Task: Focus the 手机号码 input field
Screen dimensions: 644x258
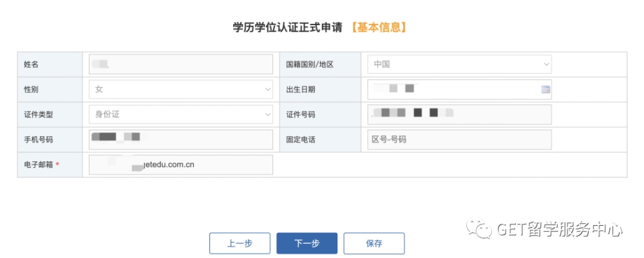Action: coord(181,139)
